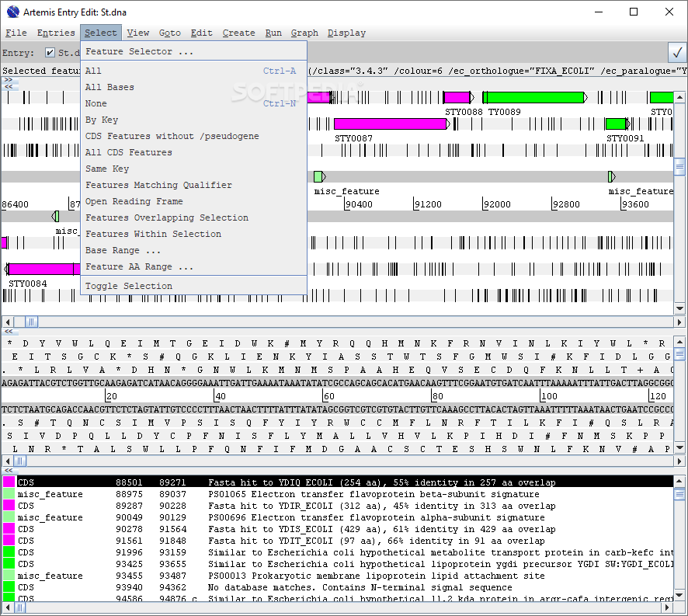
Task: Expand panel using >> toggle
Action: (x=9, y=80)
